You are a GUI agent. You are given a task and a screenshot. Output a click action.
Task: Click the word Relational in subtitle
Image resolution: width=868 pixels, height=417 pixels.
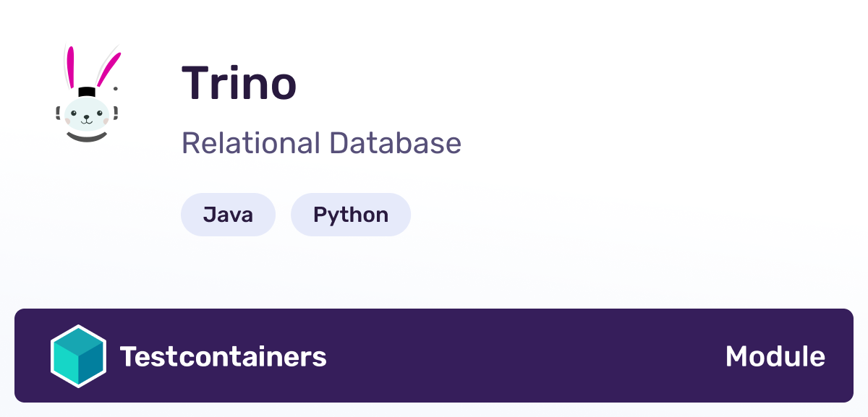pos(250,143)
